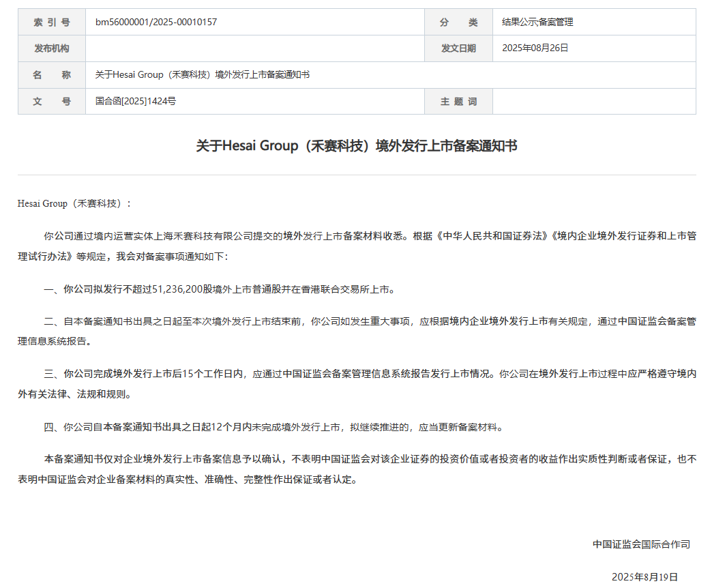
Task: Click item 四 paragraph about 12个月内
Action: point(274,427)
